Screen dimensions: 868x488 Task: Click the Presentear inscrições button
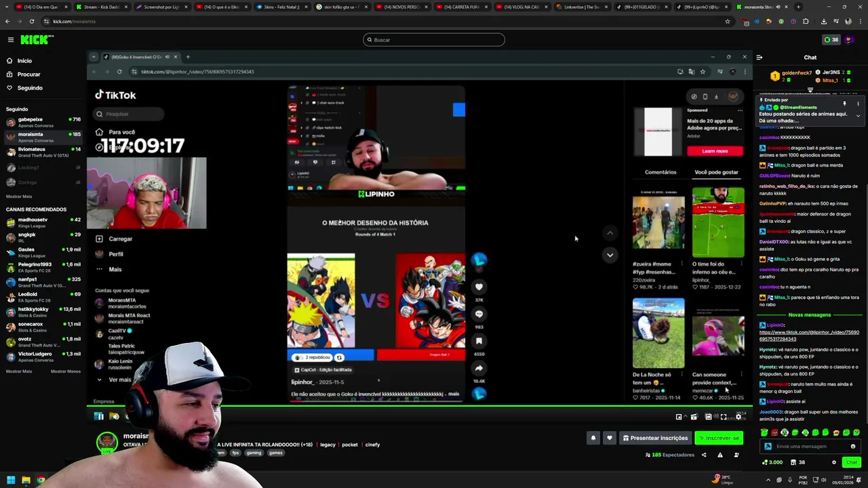655,438
